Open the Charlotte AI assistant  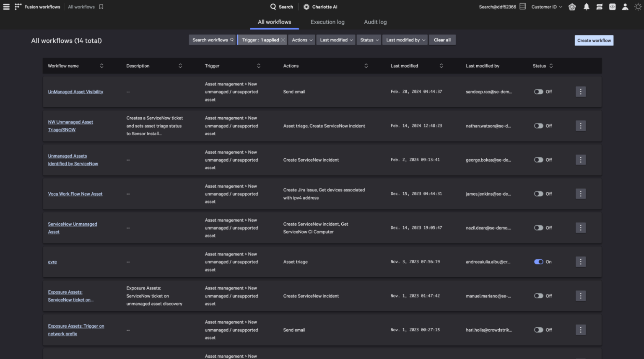320,6
